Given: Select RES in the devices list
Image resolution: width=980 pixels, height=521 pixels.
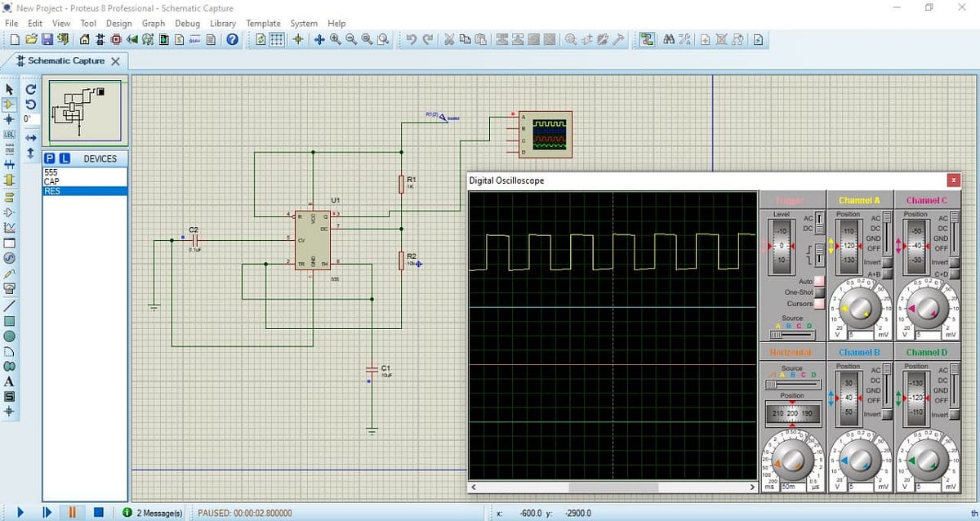Looking at the screenshot, I should pyautogui.click(x=52, y=189).
